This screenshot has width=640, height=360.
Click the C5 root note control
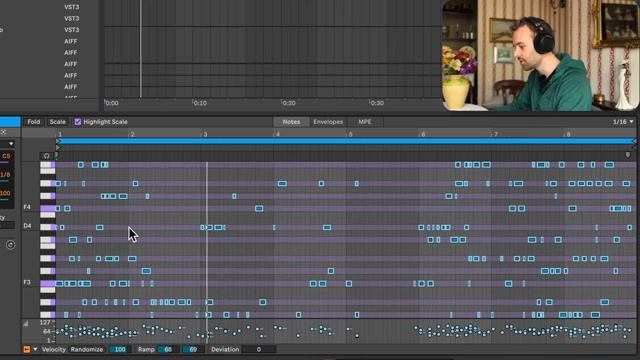[x=6, y=156]
